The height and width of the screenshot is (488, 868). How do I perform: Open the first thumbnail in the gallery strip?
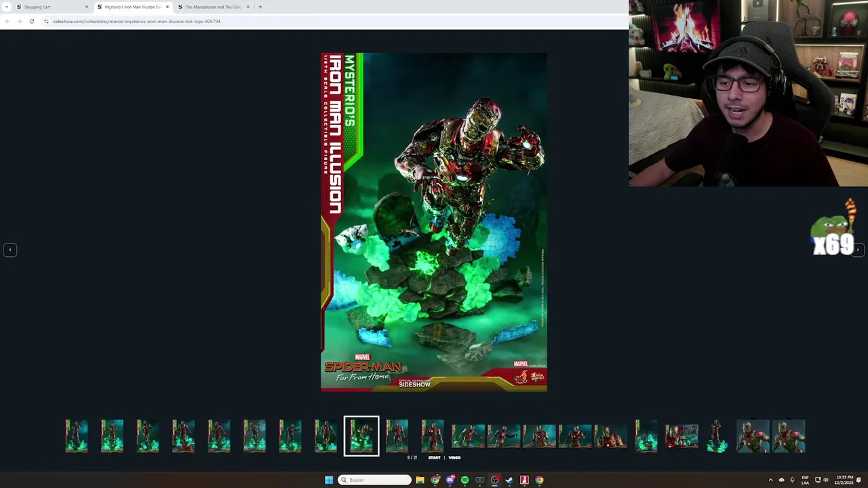coord(77,436)
